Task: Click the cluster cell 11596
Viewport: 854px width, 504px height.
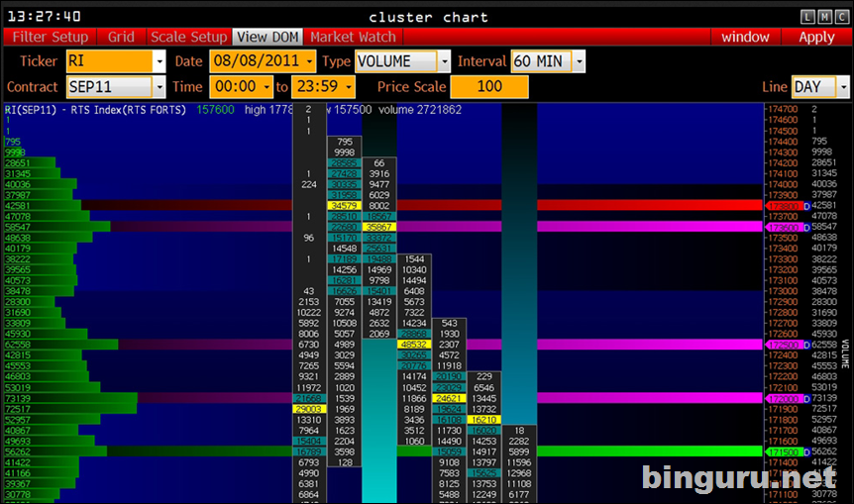Action: point(518,462)
